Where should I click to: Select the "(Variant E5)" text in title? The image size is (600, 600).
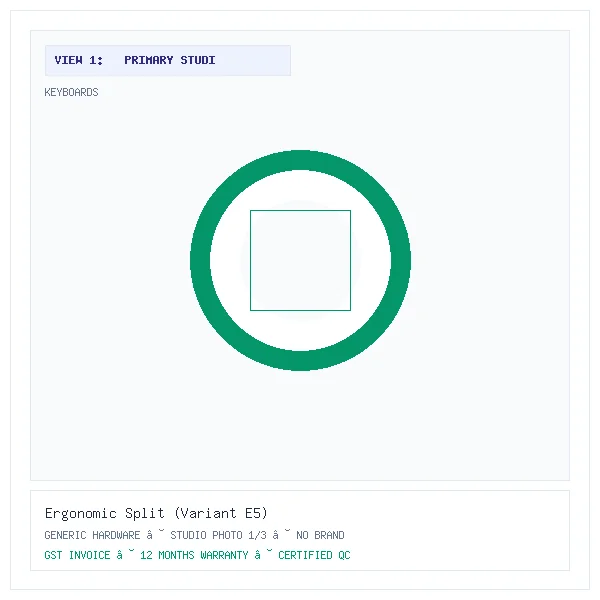tap(220, 513)
